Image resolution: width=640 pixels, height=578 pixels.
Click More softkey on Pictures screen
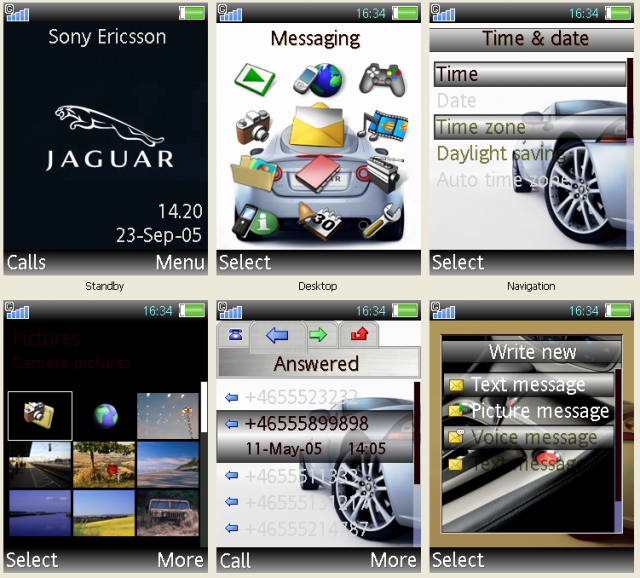tap(180, 560)
